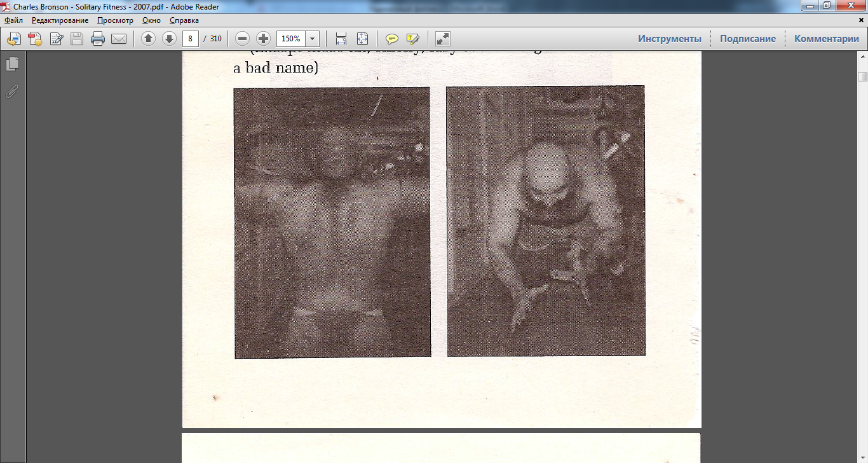Zoom in with the plus button
Image resolution: width=868 pixels, height=463 pixels.
pyautogui.click(x=263, y=39)
